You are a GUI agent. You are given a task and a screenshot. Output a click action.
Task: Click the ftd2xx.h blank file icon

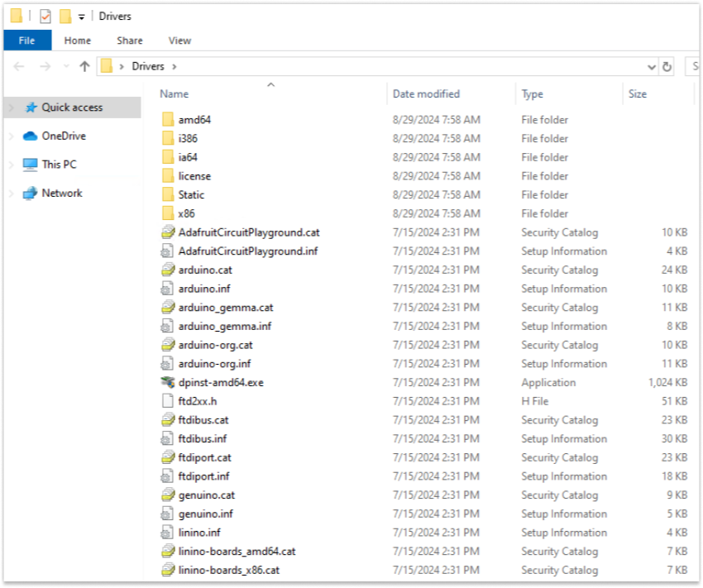click(167, 401)
